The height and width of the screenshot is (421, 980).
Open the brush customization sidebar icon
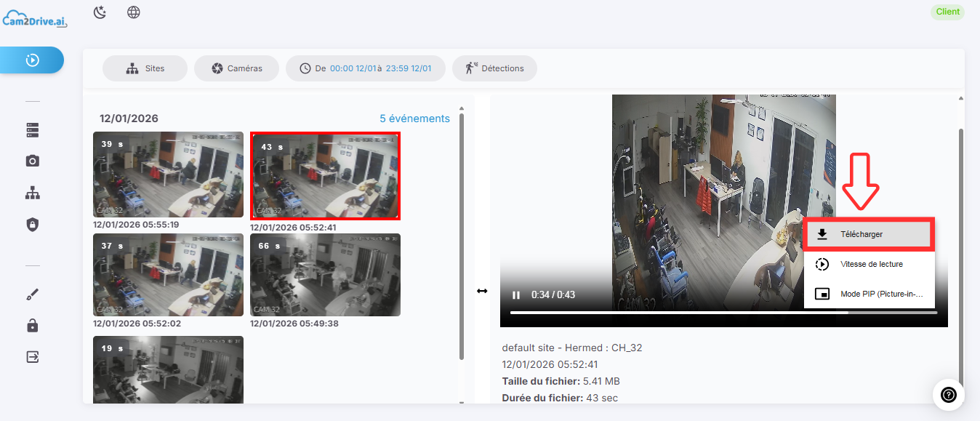(x=32, y=294)
